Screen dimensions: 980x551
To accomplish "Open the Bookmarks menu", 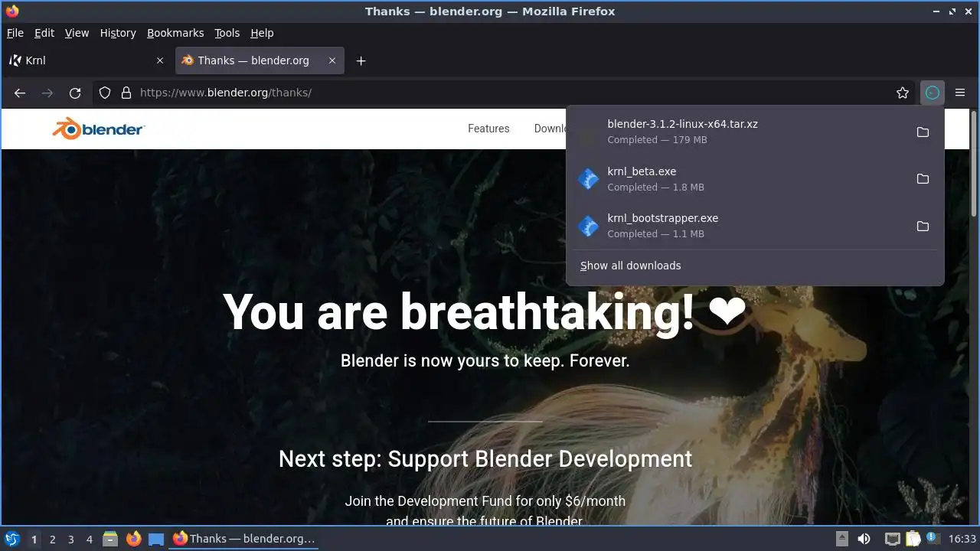I will pyautogui.click(x=175, y=33).
